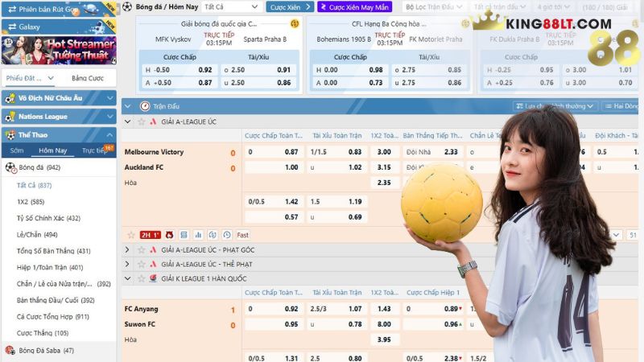Open the Tất Cả filter dropdown
Image resolution: width=644 pixels, height=362 pixels.
tap(231, 7)
